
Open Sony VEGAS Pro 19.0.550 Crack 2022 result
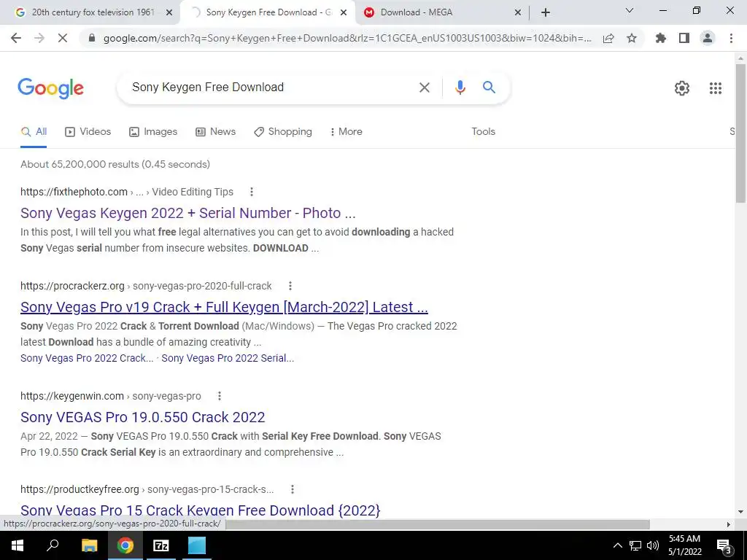click(142, 417)
